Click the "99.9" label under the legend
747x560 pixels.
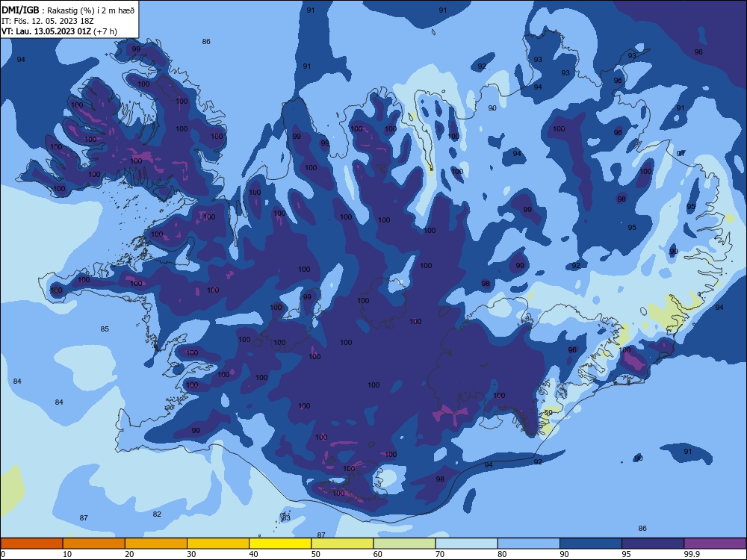pos(692,554)
